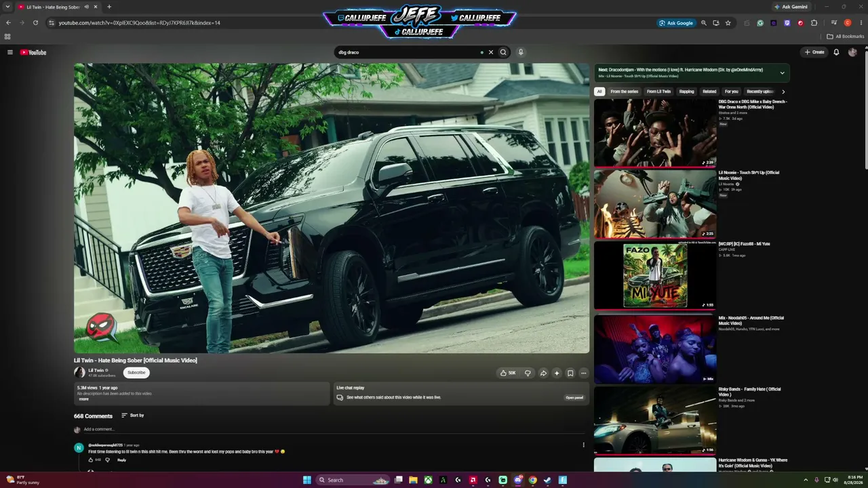Open the DBG Draco War Onna North thumbnail
This screenshot has height=488, width=868.
pos(655,133)
